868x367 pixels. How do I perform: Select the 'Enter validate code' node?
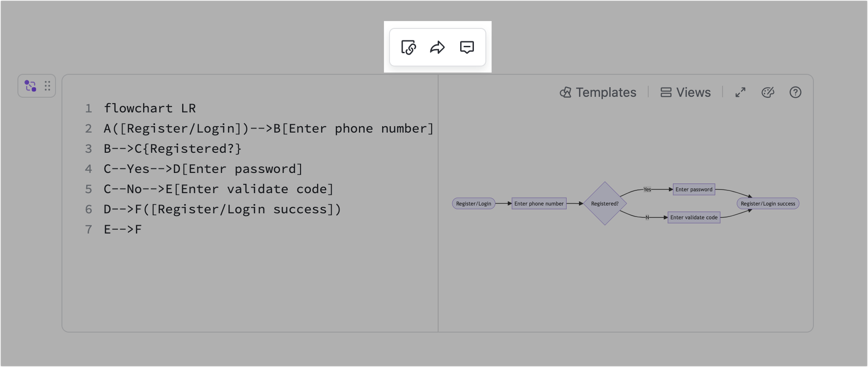point(694,217)
